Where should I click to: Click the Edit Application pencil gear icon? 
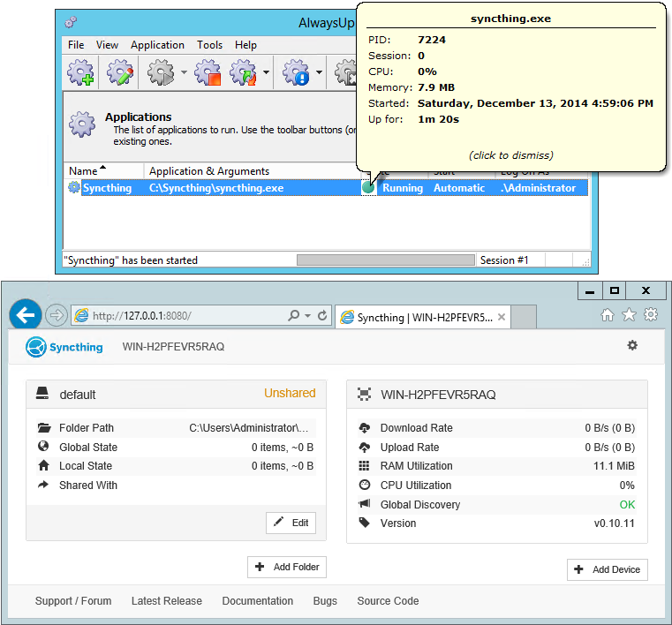119,72
